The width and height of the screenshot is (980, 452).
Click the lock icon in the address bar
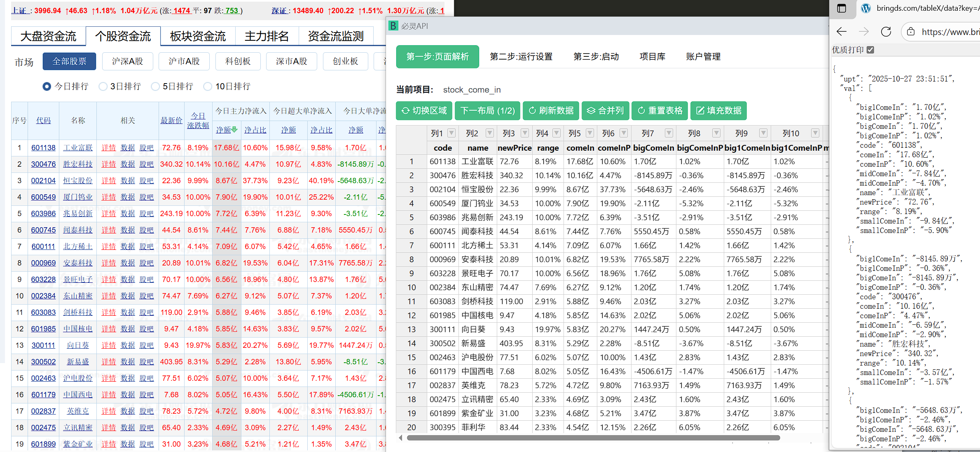(x=910, y=31)
